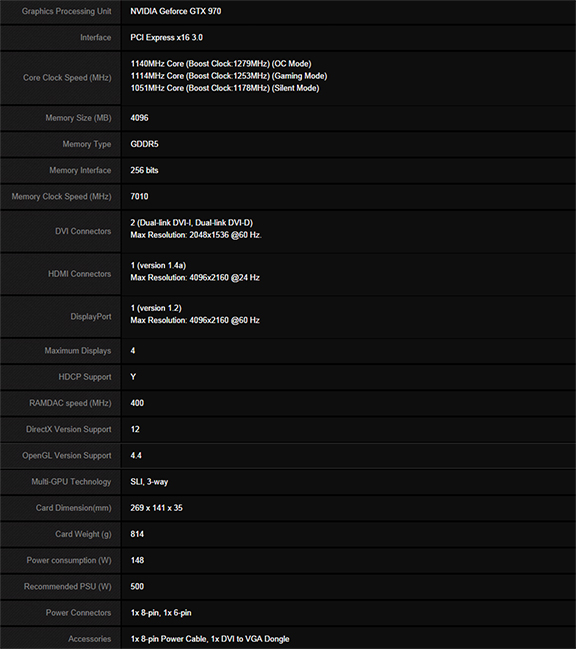Click the Dual-link DVI-I connectors line
576x649 pixels.
(192, 223)
